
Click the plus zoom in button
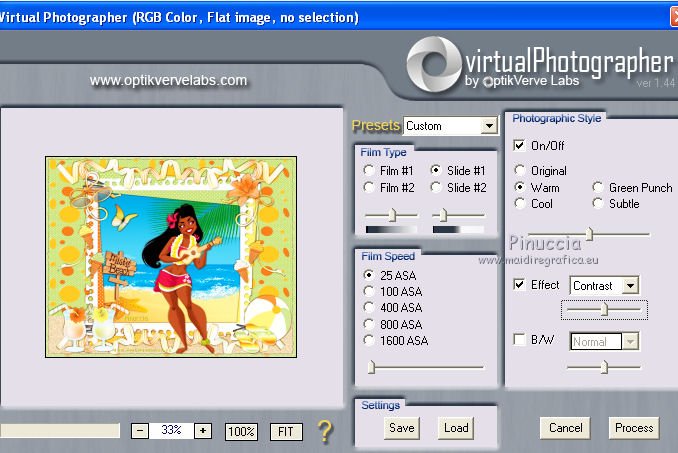tap(203, 431)
